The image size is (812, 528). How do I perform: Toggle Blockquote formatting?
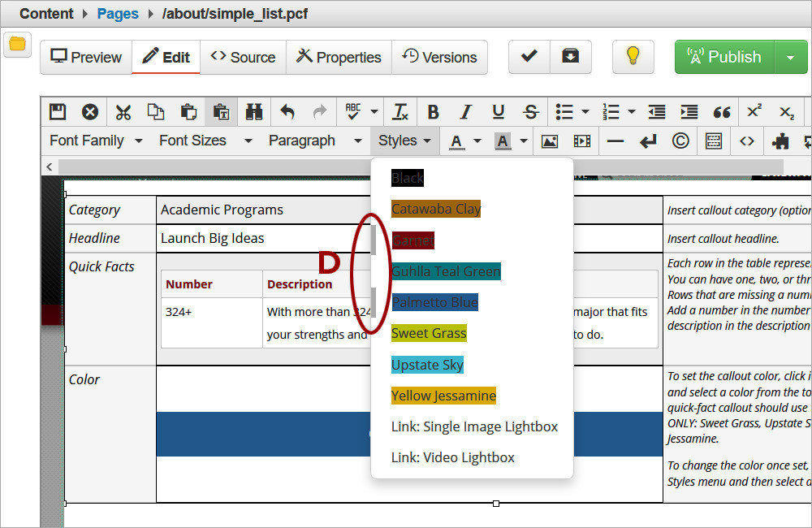point(722,112)
